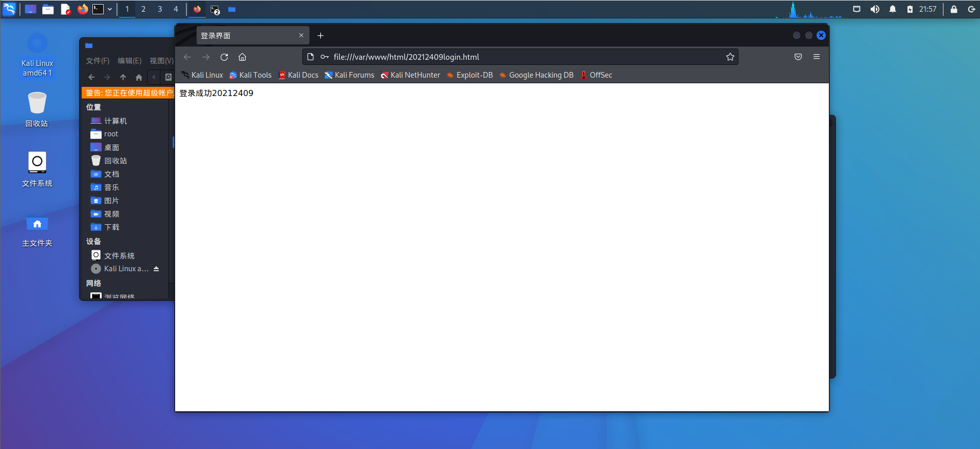Open the Kali Forums bookmark
Screen dimensions: 980x449
(349, 75)
